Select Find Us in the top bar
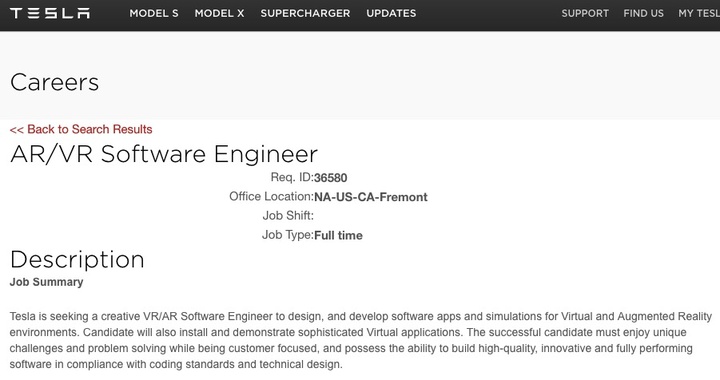 click(643, 13)
